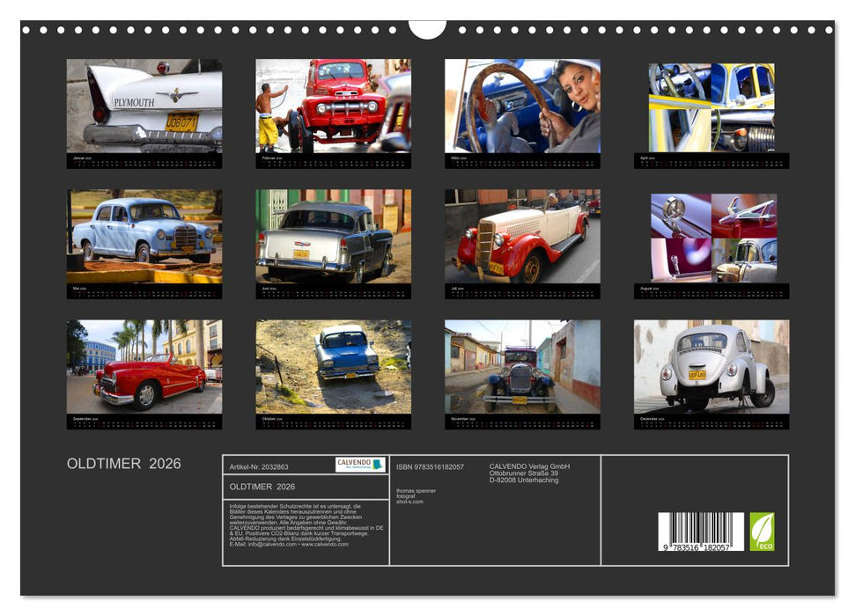Click the shot-s.com photographer link
This screenshot has height=616, width=855.
point(410,502)
